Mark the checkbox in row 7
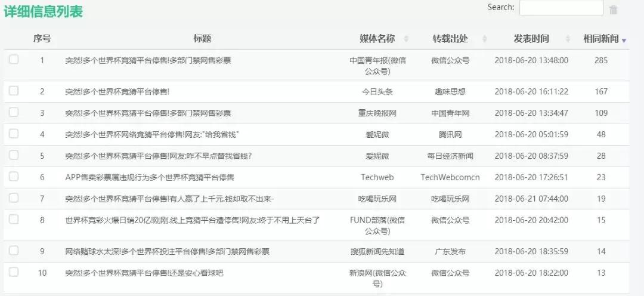Viewport: 644px width, 296px height. coord(14,198)
